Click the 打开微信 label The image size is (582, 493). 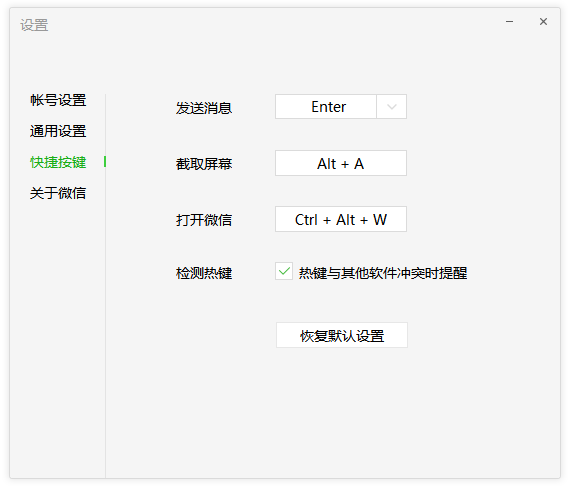(204, 220)
